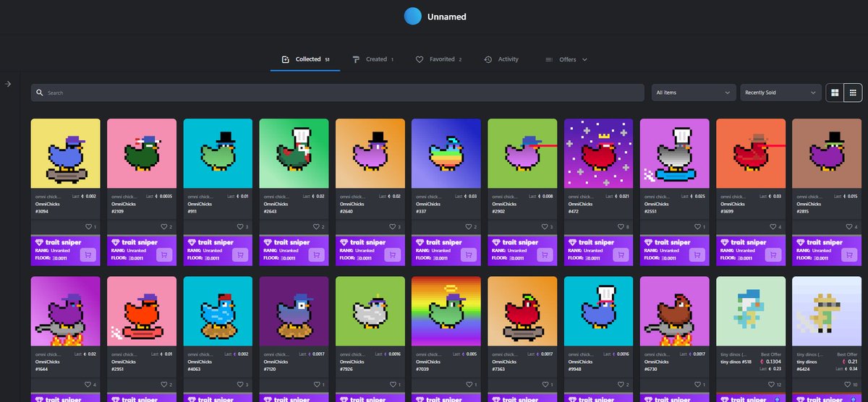Image resolution: width=868 pixels, height=402 pixels.
Task: Click trait sniper diamond logo on #2640
Action: pyautogui.click(x=344, y=242)
